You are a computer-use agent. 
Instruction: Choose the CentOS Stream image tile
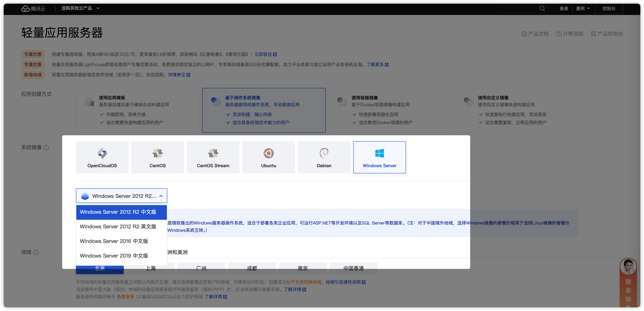(213, 157)
